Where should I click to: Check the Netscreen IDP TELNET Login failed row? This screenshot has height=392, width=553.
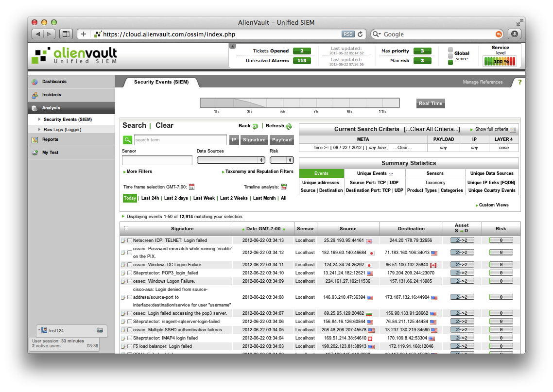(x=129, y=240)
